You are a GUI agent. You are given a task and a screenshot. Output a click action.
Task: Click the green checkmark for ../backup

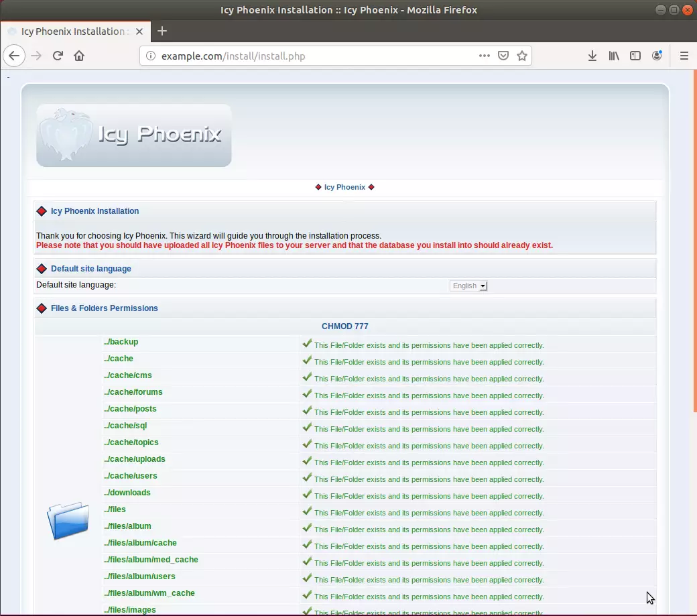coord(307,343)
